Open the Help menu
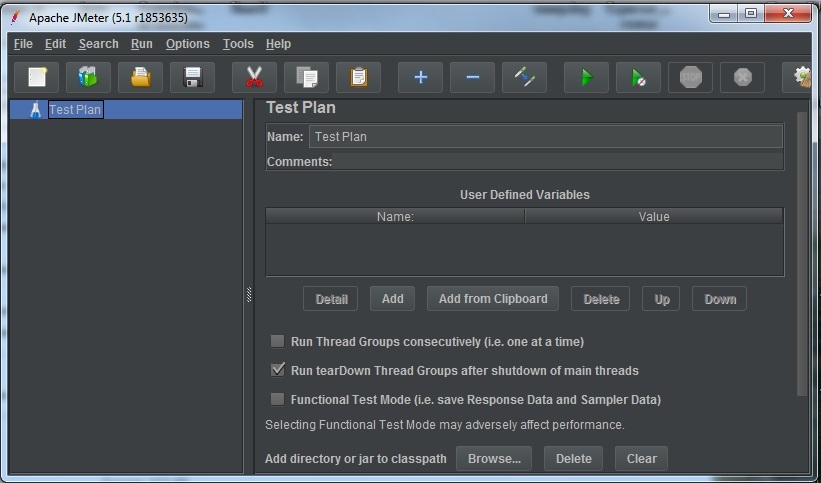The height and width of the screenshot is (483, 821). tap(278, 44)
